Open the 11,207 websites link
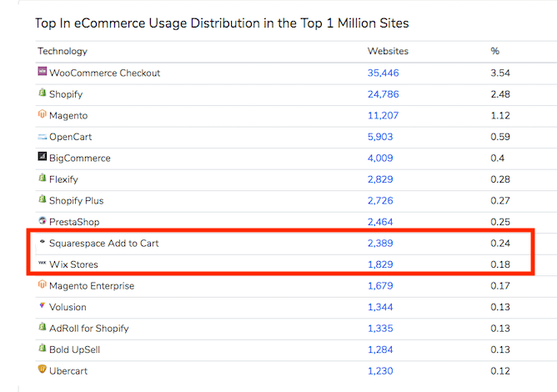The height and width of the screenshot is (392, 557). click(x=383, y=115)
